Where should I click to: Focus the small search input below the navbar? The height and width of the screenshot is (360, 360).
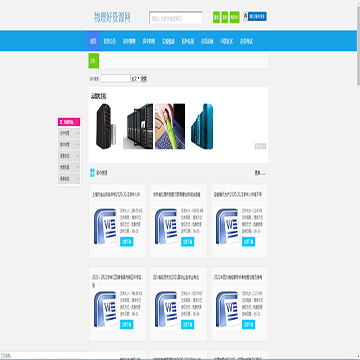(115, 79)
